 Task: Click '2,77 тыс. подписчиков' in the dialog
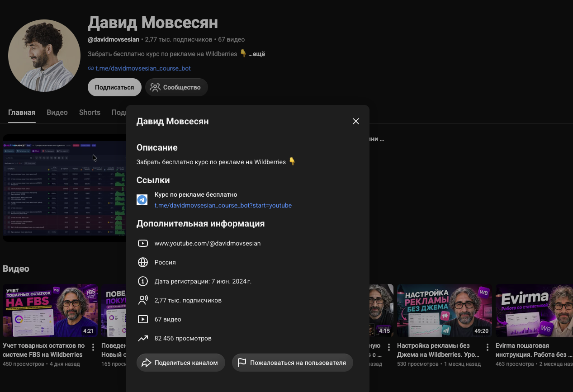pyautogui.click(x=188, y=300)
